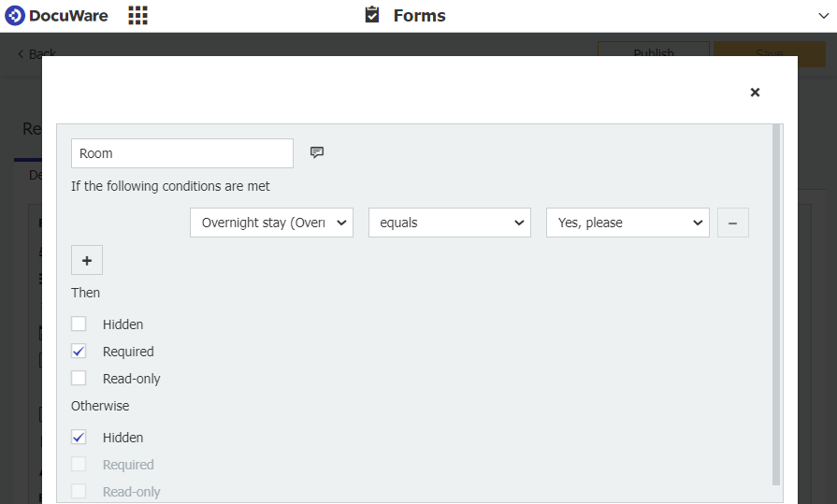Open the apps grid menu
The image size is (837, 504).
tap(137, 16)
